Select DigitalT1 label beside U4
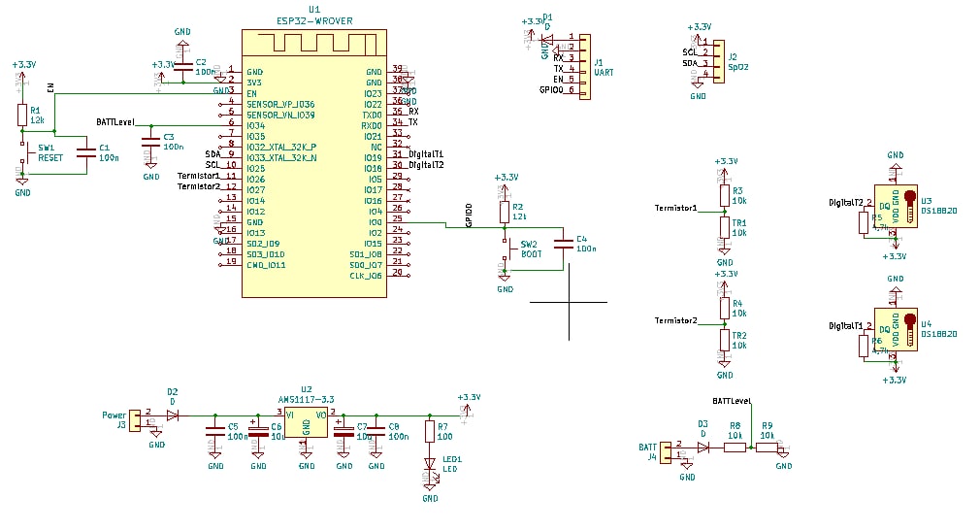The image size is (980, 531). (x=846, y=326)
